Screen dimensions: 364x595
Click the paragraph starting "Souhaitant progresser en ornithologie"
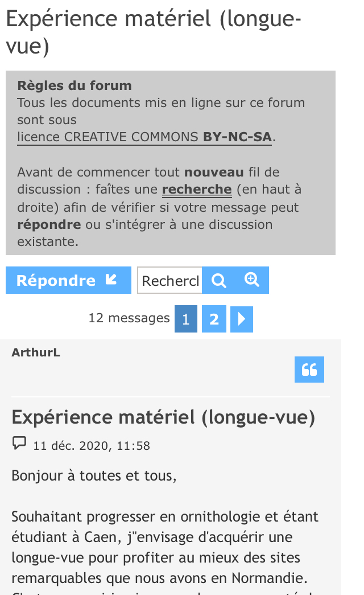[165, 547]
